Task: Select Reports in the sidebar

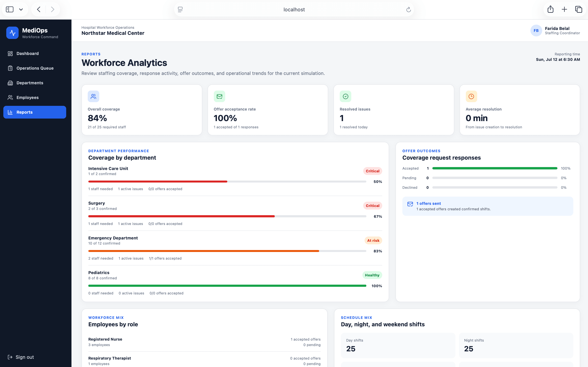Action: coord(35,112)
